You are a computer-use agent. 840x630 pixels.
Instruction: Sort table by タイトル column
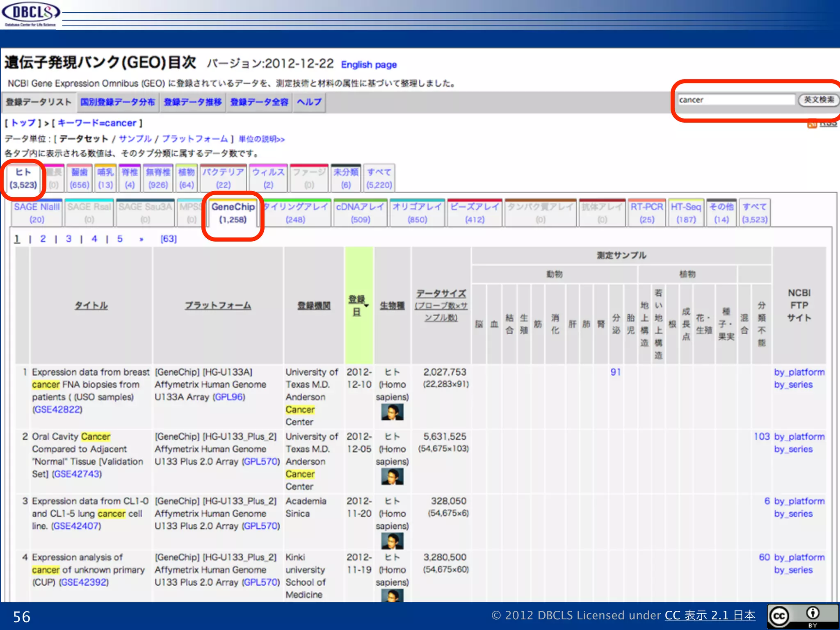click(91, 306)
